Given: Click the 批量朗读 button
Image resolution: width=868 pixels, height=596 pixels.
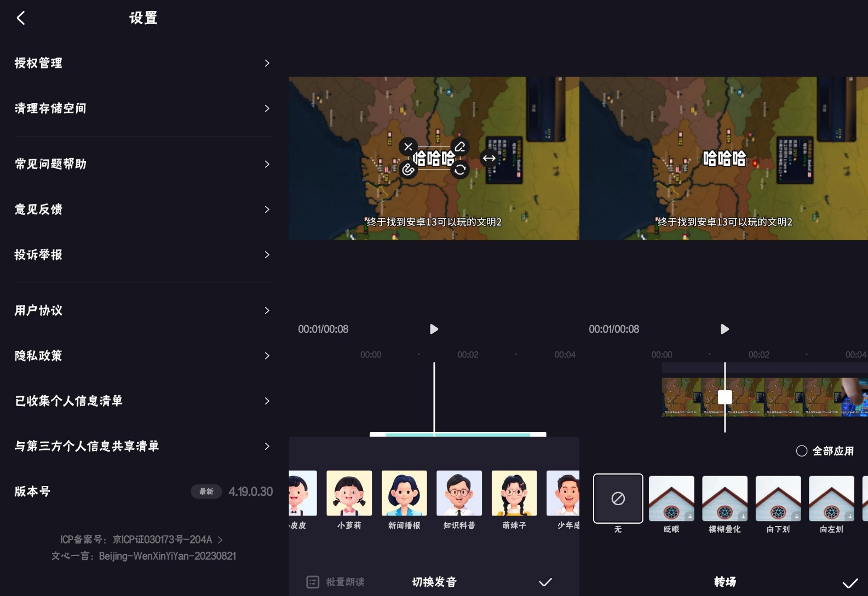Looking at the screenshot, I should point(335,582).
